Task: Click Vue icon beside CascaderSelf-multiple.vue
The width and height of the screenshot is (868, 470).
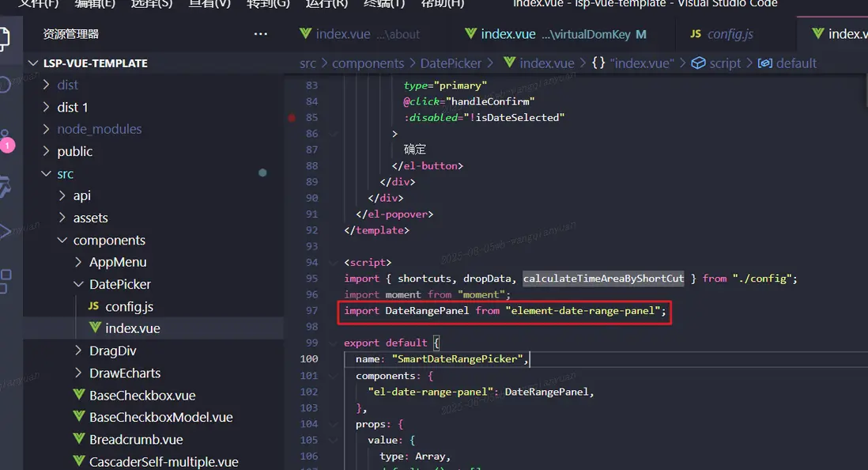Action: pos(79,461)
